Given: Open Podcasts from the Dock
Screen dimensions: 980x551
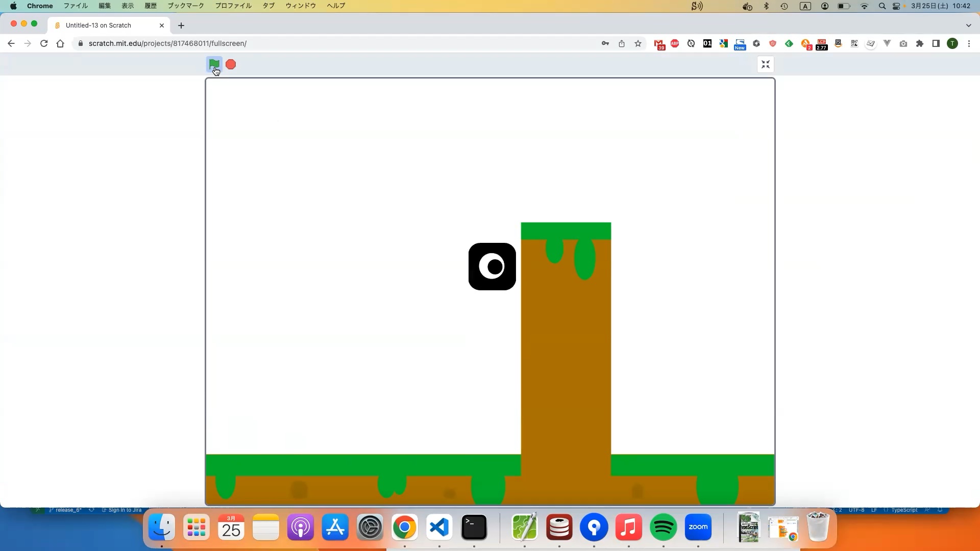Looking at the screenshot, I should [x=301, y=528].
